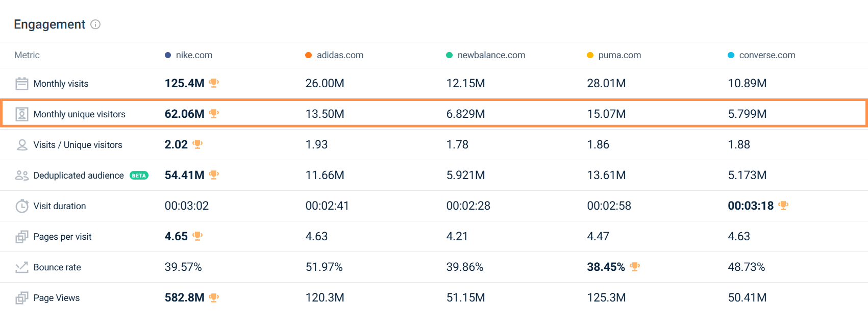The image size is (868, 327).
Task: Click trophy icon beside 54.41M
Action: [214, 175]
